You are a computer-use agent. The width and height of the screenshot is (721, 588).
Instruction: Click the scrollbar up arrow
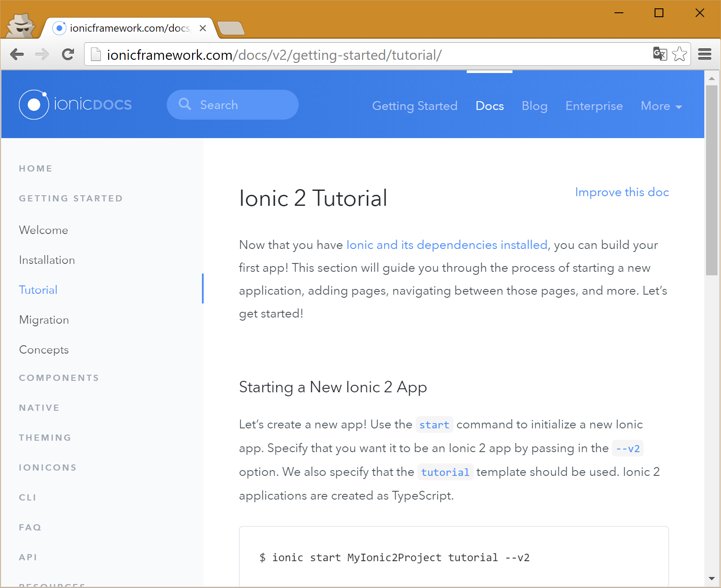pos(711,78)
